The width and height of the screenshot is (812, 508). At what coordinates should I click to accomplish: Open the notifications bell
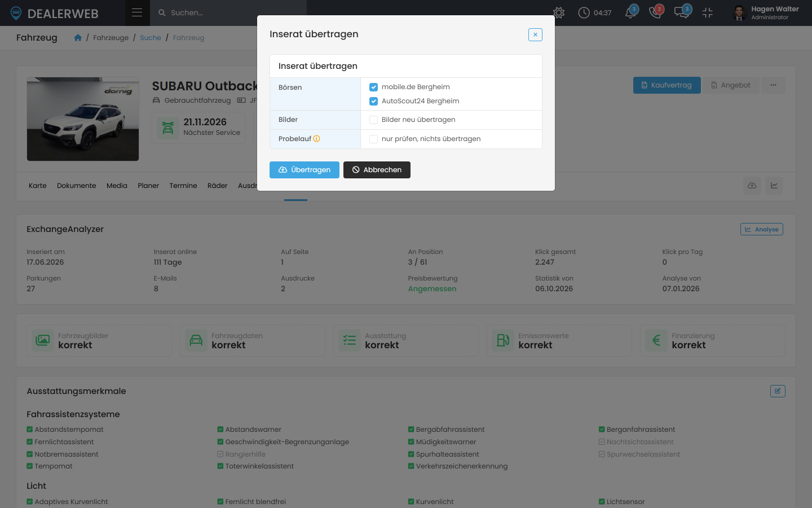(x=631, y=12)
